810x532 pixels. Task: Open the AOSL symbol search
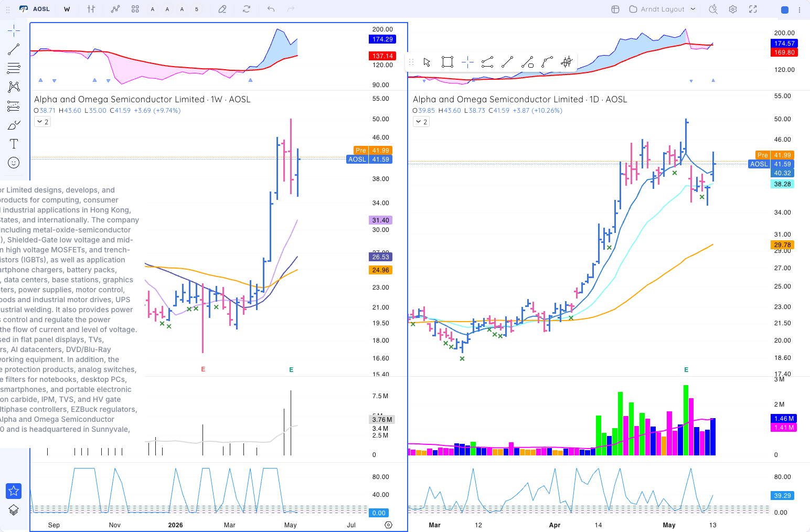35,9
